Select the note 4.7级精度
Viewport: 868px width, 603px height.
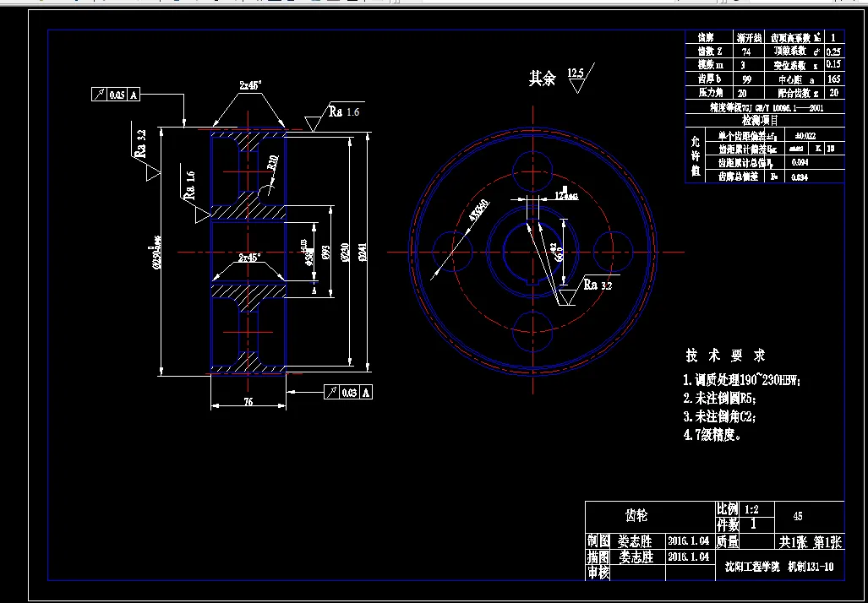712,435
